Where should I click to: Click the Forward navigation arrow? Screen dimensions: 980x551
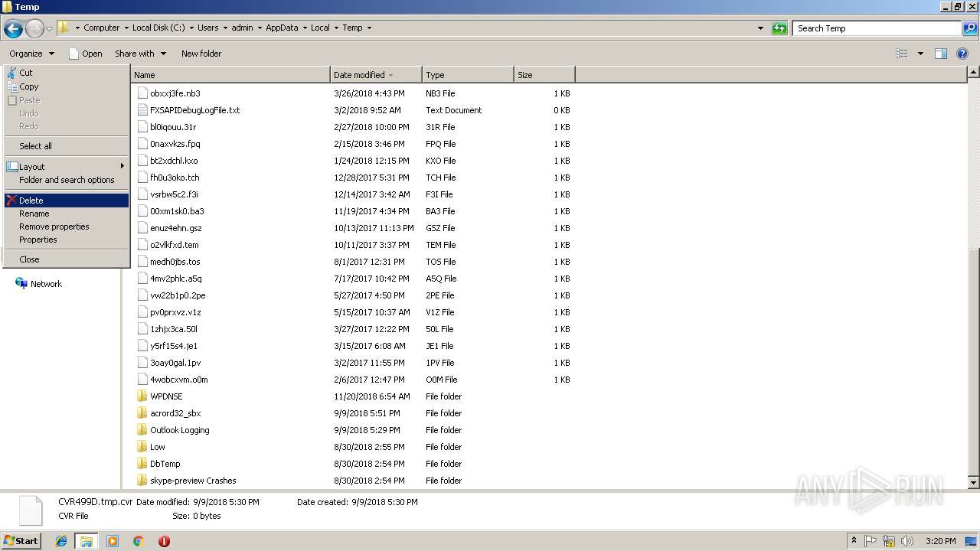(x=34, y=29)
